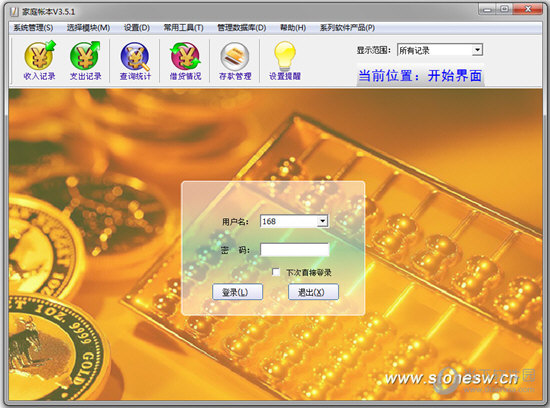Screen dimensions: 550x408
Task: Open the 系统管理(S) menu
Action: [x=33, y=28]
